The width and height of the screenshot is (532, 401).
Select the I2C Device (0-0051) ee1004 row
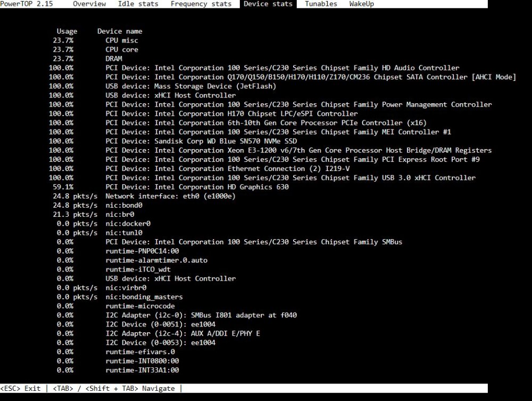136,325
